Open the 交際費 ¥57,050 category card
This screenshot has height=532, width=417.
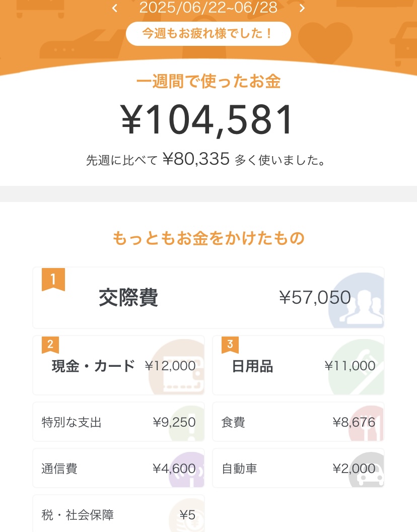pos(208,298)
